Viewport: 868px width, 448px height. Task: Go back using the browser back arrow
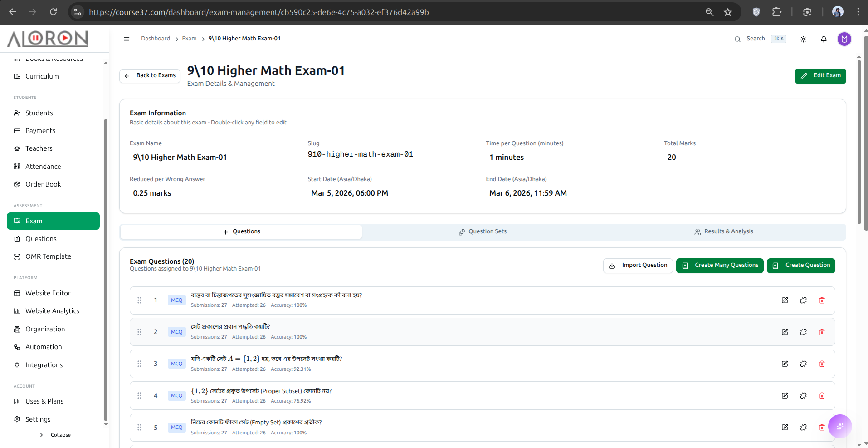click(13, 12)
